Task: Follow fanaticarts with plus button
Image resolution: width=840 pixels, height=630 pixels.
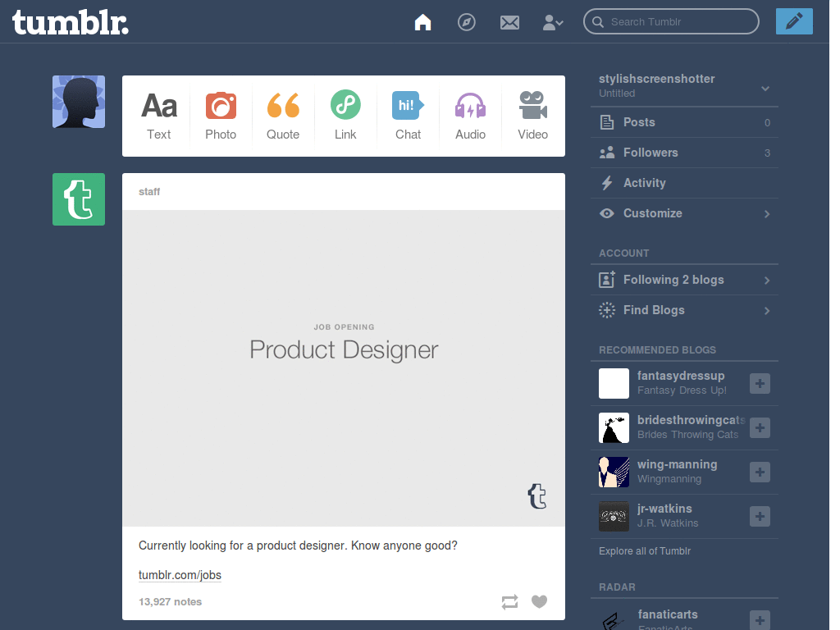Action: click(760, 620)
